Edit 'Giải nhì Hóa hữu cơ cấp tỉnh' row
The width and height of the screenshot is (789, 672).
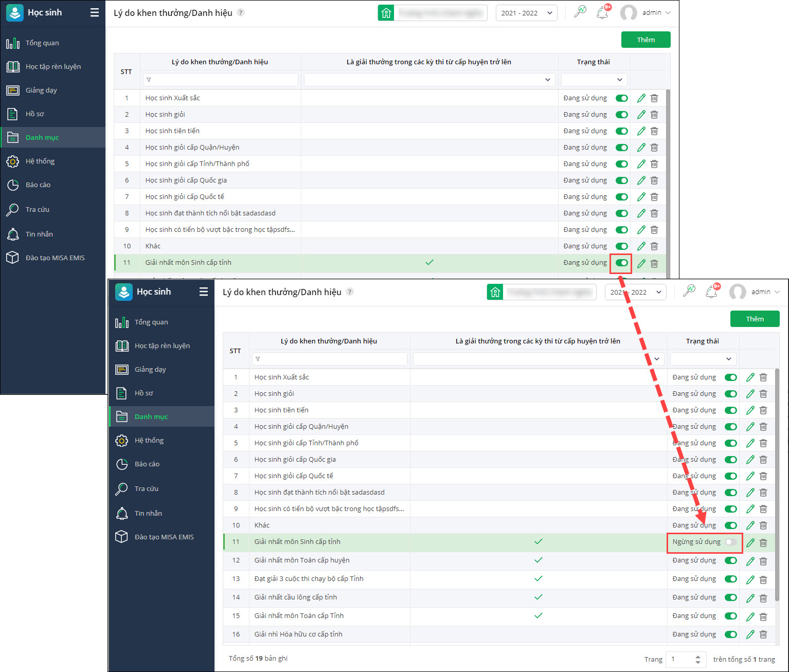tap(750, 634)
